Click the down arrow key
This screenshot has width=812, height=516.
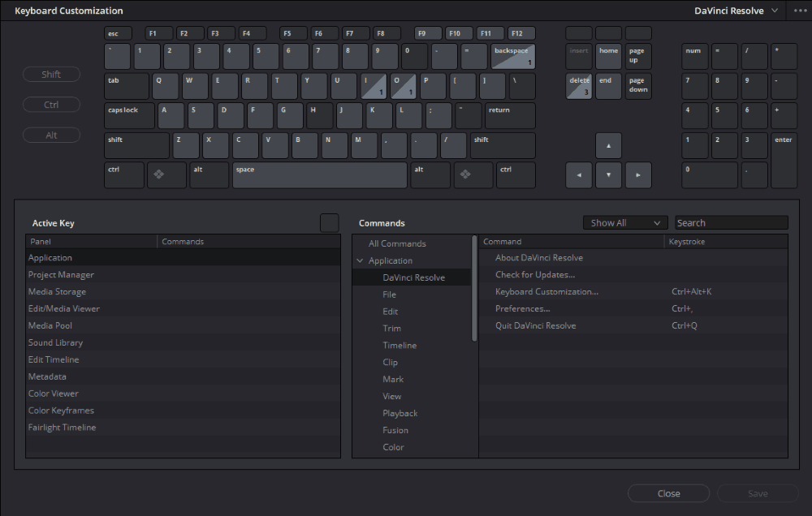(608, 175)
